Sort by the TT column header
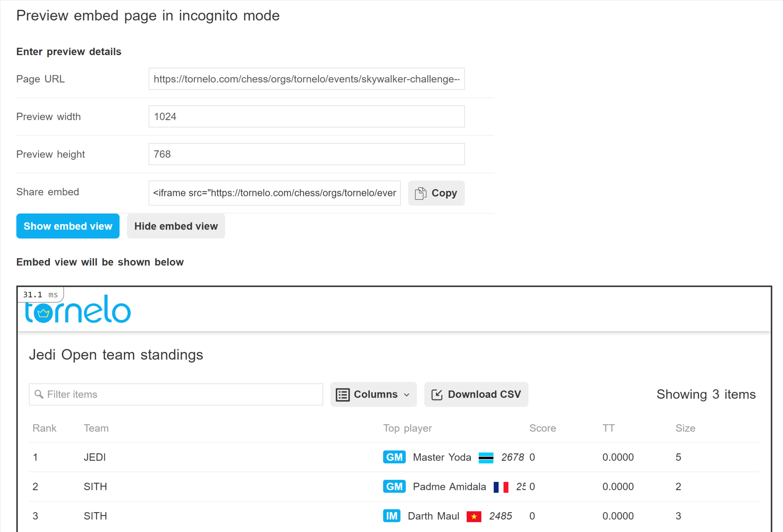Viewport: 783px width, 532px height. tap(609, 428)
